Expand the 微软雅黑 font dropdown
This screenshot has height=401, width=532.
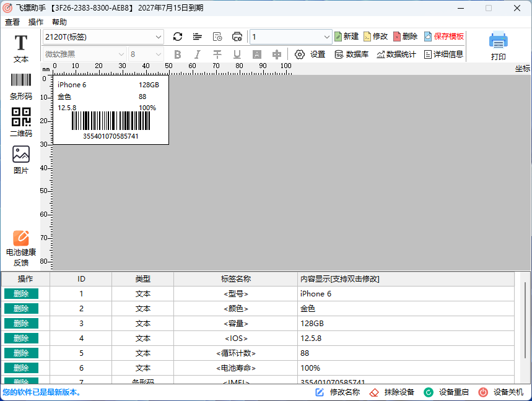121,54
